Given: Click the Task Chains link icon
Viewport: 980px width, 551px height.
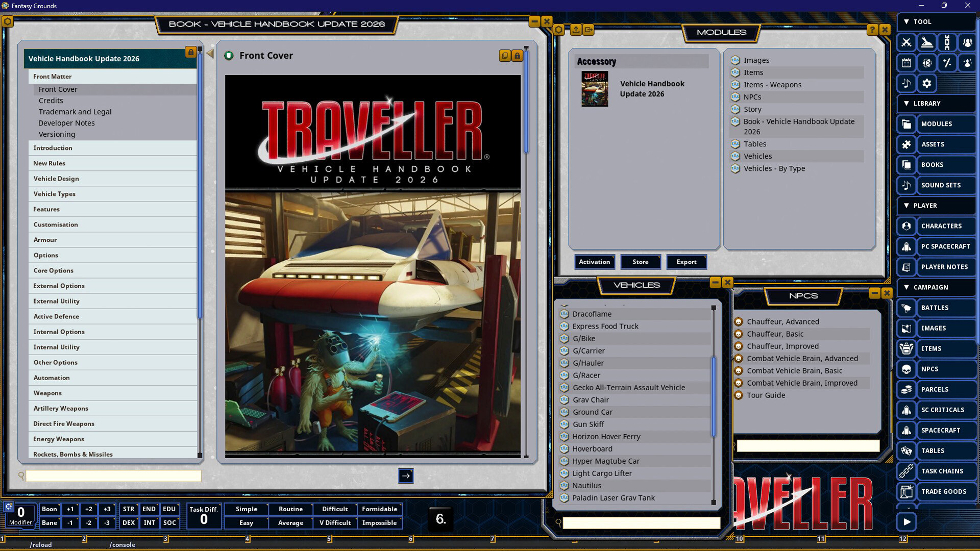Looking at the screenshot, I should pyautogui.click(x=906, y=471).
